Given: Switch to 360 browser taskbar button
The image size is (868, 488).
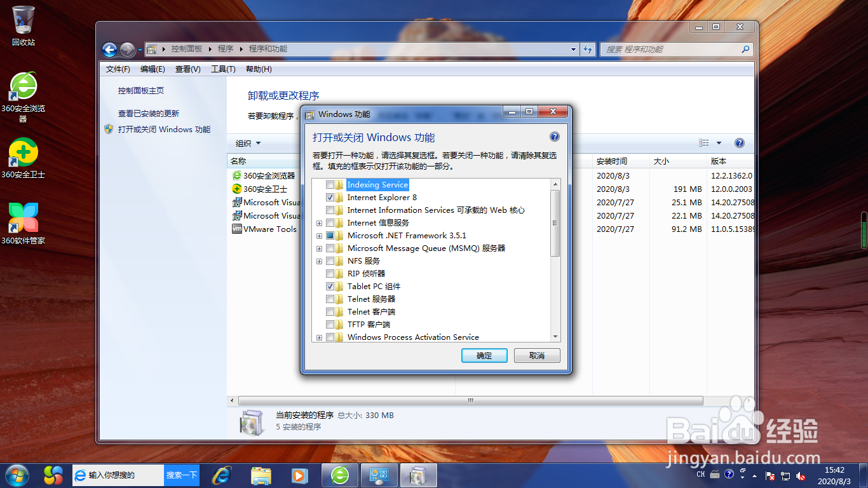Looking at the screenshot, I should point(341,475).
